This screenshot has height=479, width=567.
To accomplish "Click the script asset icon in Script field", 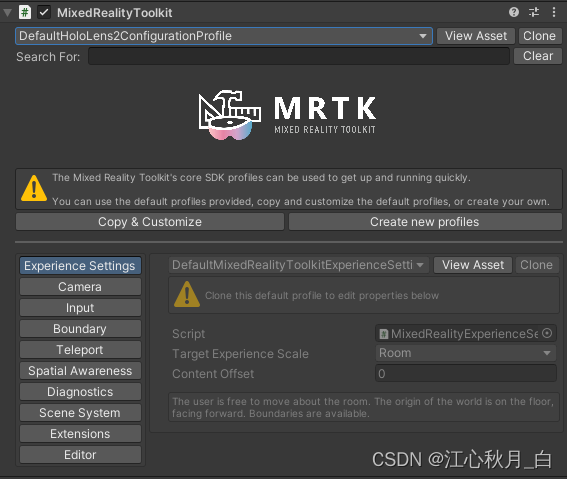I will (383, 334).
